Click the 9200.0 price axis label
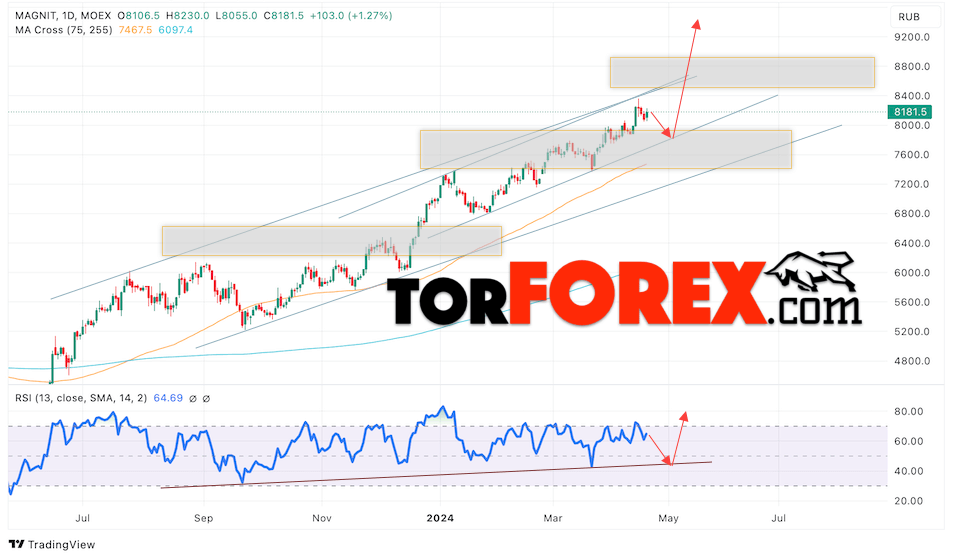Screen dimensions: 953x559 coord(912,37)
